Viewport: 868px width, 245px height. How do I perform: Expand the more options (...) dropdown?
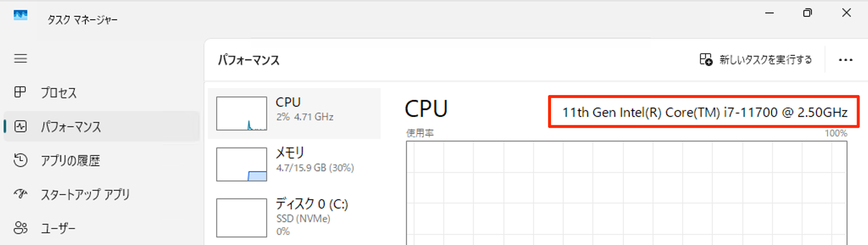pos(845,59)
